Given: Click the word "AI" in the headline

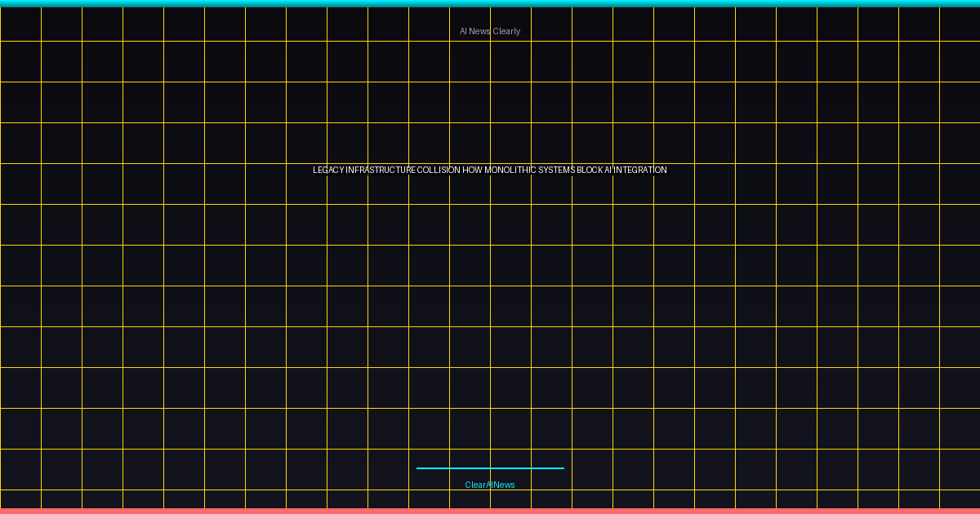Looking at the screenshot, I should pos(608,171).
